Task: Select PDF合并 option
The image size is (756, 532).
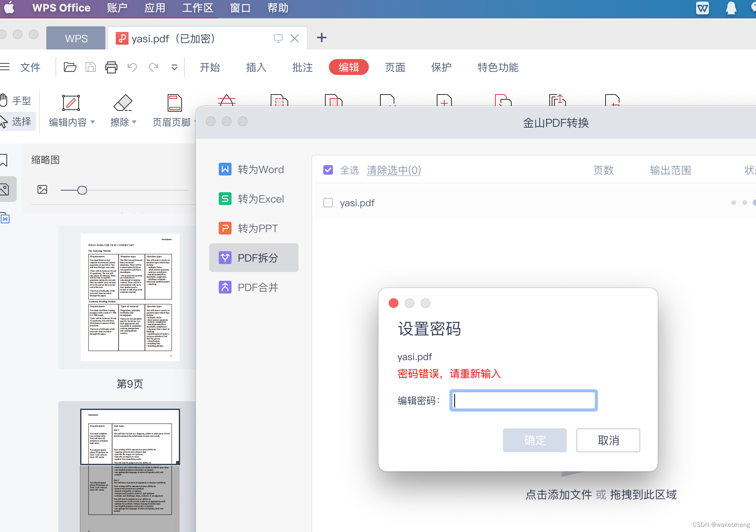Action: coord(254,288)
